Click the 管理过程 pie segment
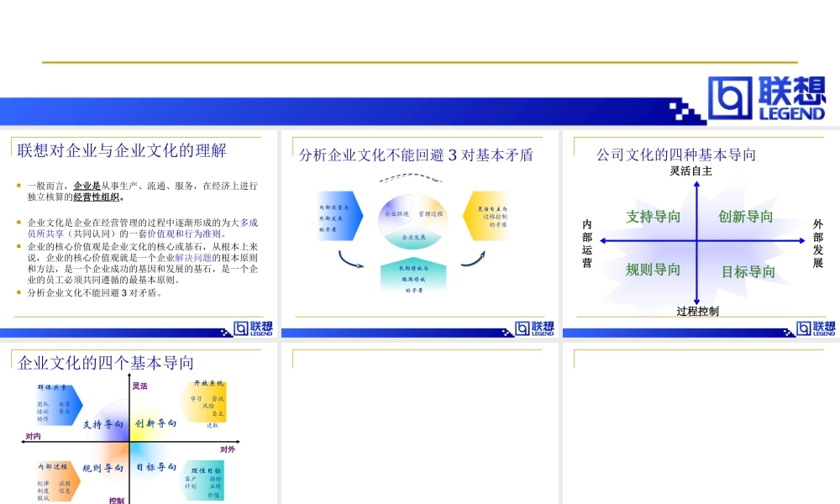The width and height of the screenshot is (840, 504). click(x=431, y=213)
